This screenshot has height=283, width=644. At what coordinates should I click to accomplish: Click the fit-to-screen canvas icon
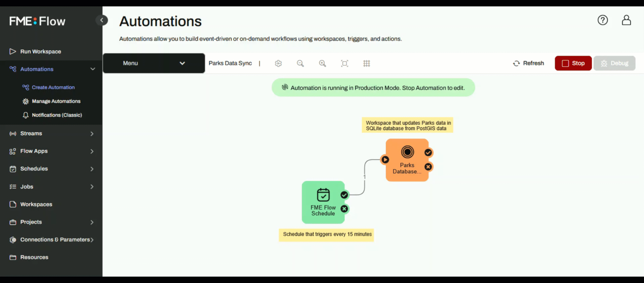345,63
